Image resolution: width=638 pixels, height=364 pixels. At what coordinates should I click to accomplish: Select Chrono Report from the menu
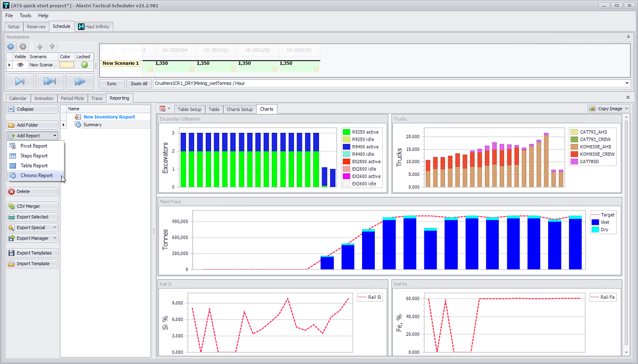pyautogui.click(x=36, y=175)
